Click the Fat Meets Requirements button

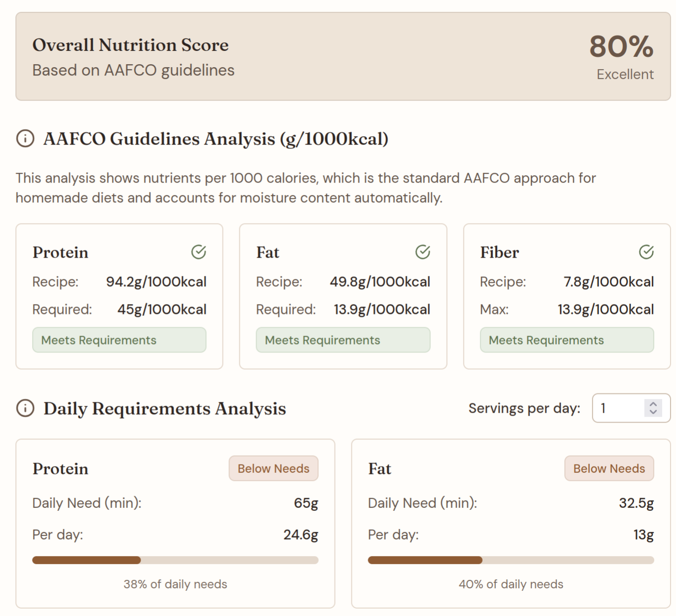[342, 340]
